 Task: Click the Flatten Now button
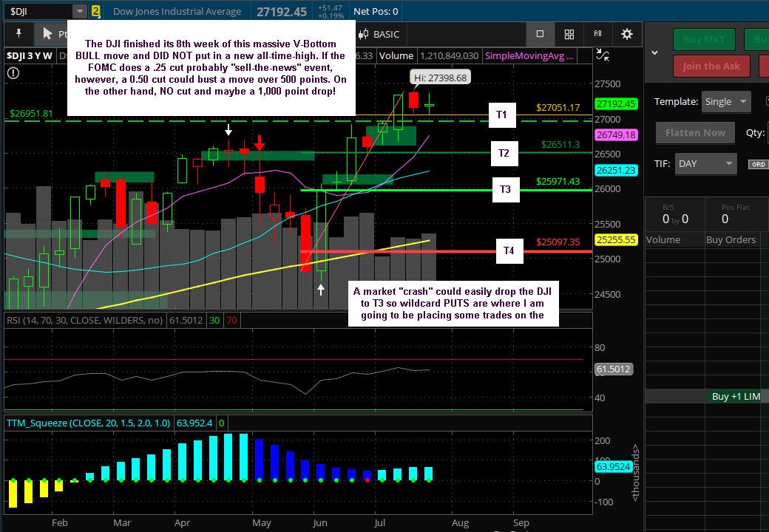(x=695, y=132)
